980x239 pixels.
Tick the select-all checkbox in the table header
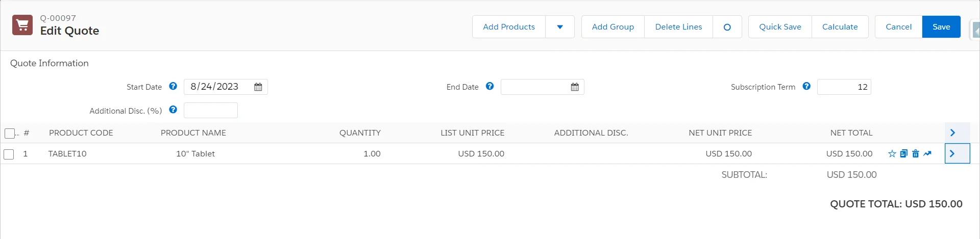tap(10, 134)
